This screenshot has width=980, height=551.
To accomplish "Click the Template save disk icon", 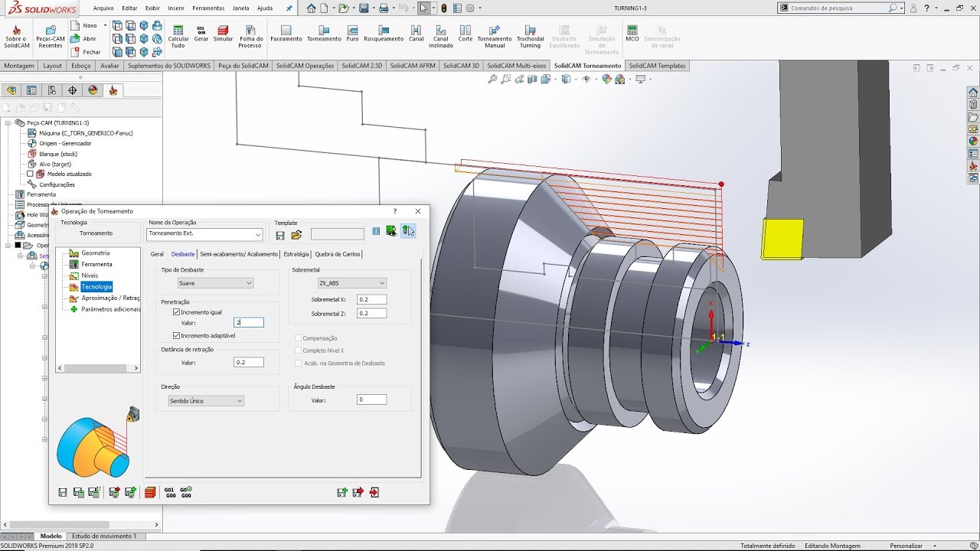I will click(280, 235).
